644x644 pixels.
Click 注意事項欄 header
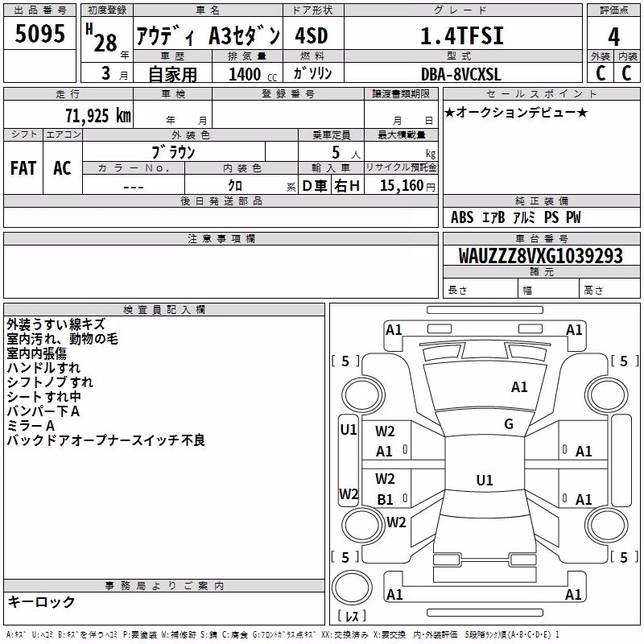[221, 238]
